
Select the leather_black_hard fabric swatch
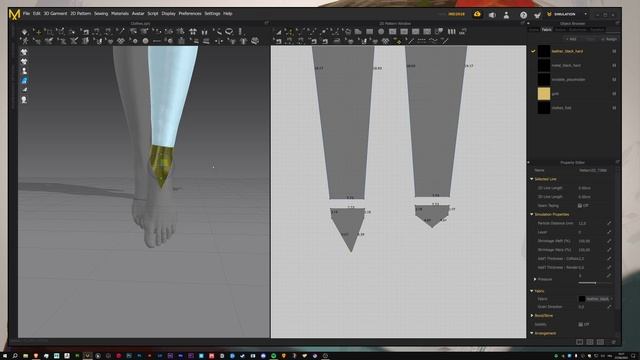point(544,51)
